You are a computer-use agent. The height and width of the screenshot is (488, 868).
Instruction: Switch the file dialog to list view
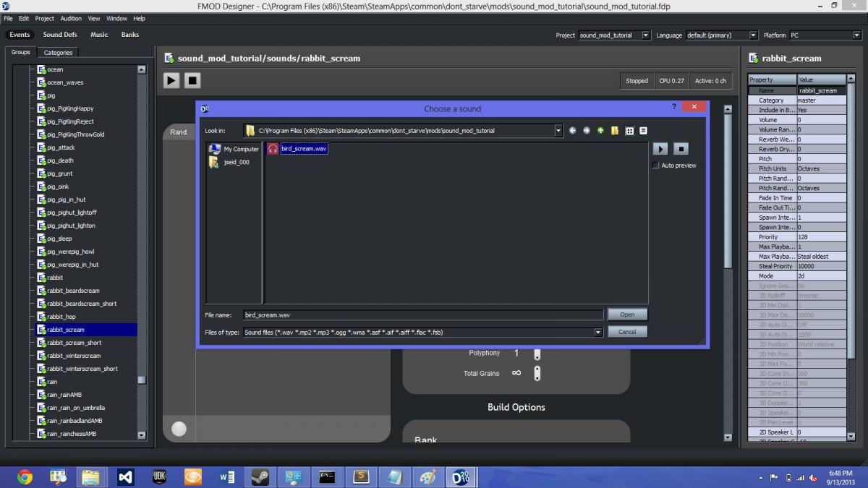(x=629, y=131)
